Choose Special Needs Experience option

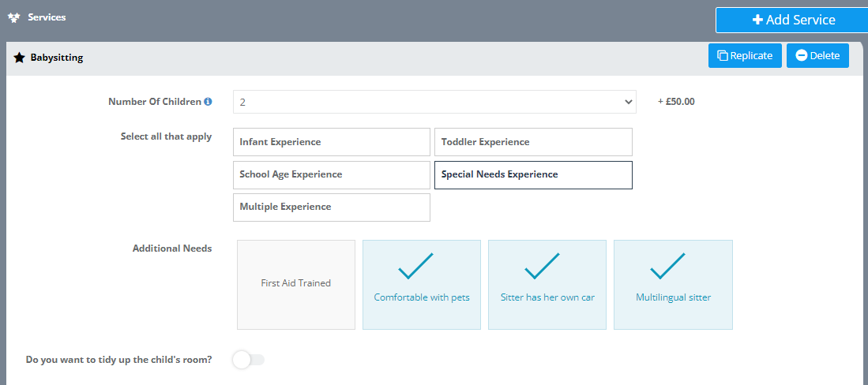(533, 175)
